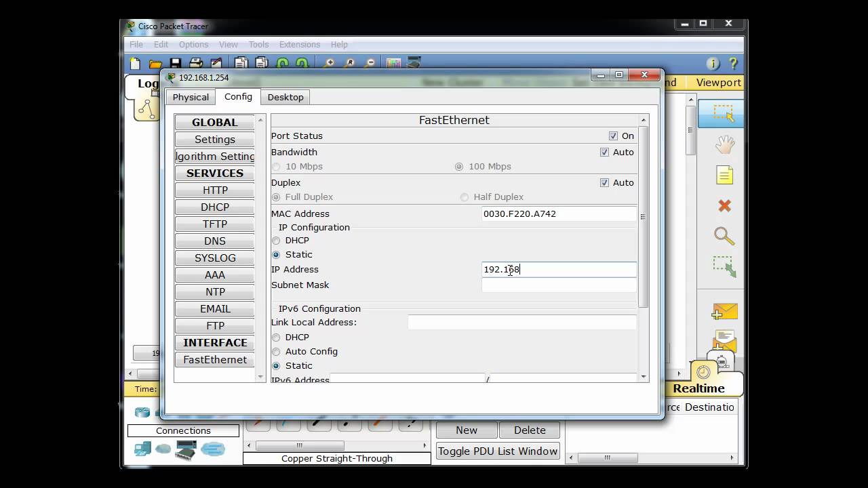Click the New PDU button
The width and height of the screenshot is (868, 488).
click(467, 430)
